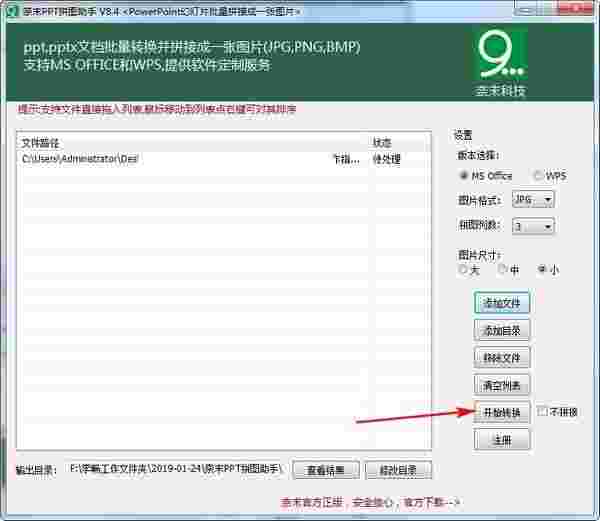Open the image format JPG dropdown
The width and height of the screenshot is (600, 521).
click(x=533, y=199)
